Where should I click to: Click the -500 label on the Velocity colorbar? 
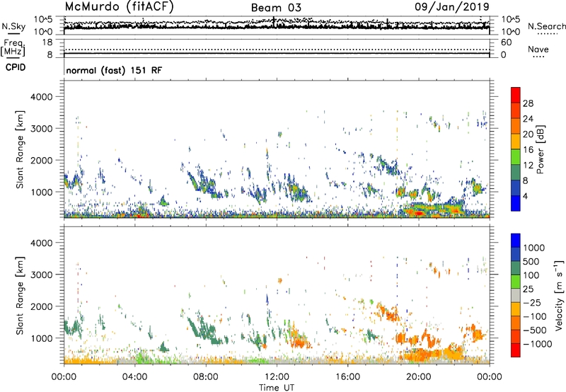tap(535, 330)
